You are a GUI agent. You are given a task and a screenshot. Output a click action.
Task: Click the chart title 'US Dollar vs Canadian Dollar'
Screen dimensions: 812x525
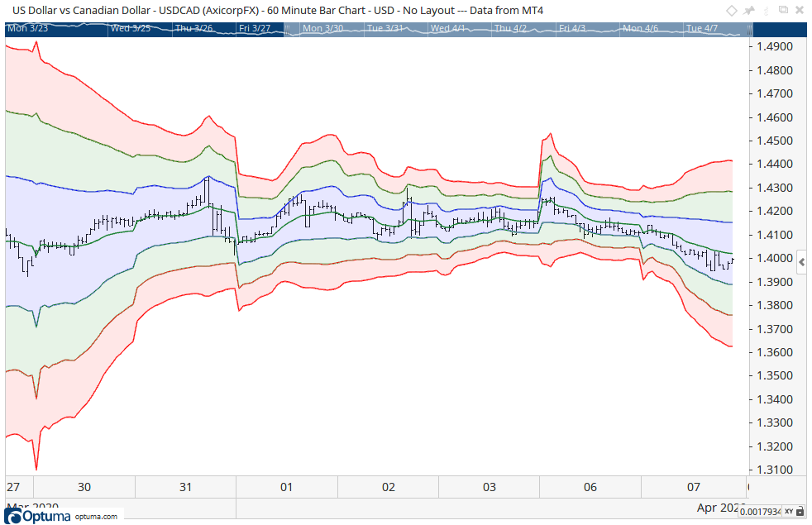click(81, 11)
